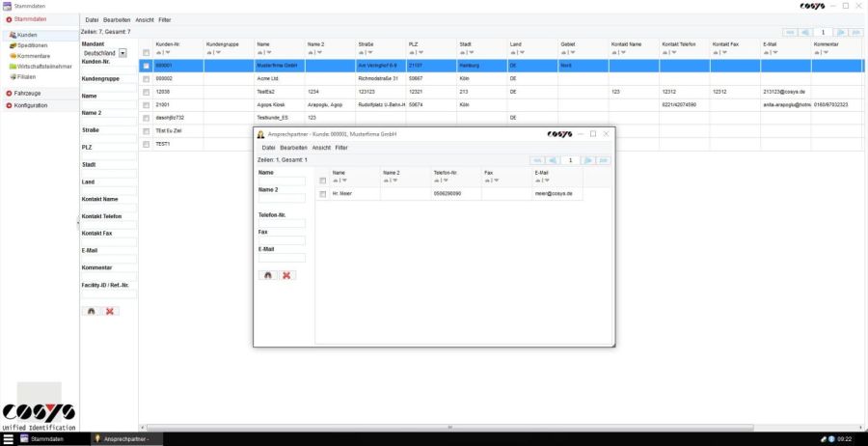This screenshot has width=868, height=446.
Task: Open Filialen in the sidebar
Action: point(23,77)
